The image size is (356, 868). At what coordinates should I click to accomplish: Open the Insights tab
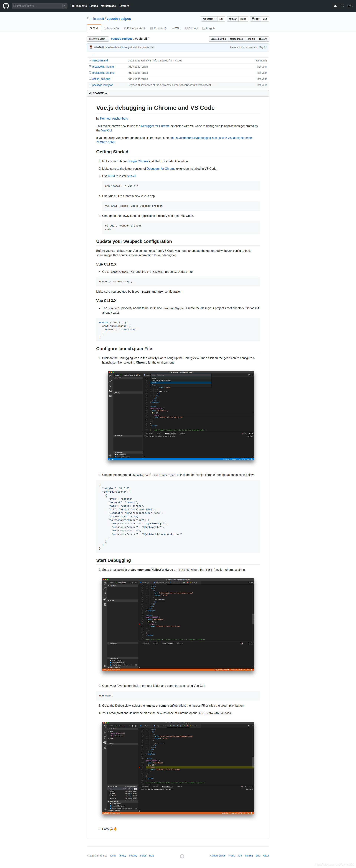pos(209,28)
